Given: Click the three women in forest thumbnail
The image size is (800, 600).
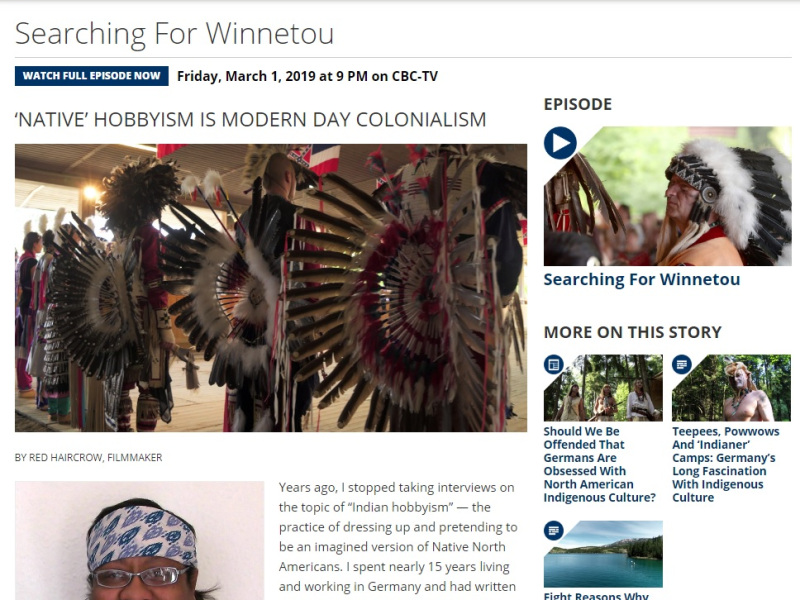Looking at the screenshot, I should click(603, 388).
